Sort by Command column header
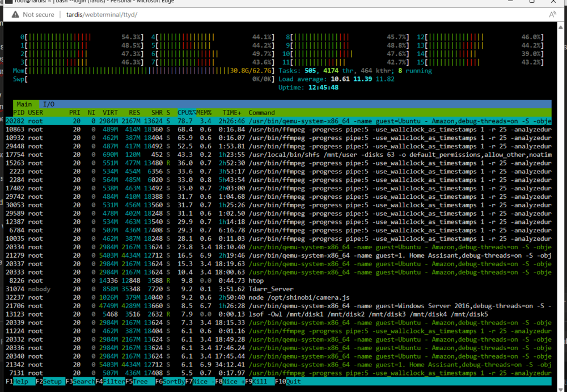Image resolution: width=567 pixels, height=392 pixels. pyautogui.click(x=261, y=113)
